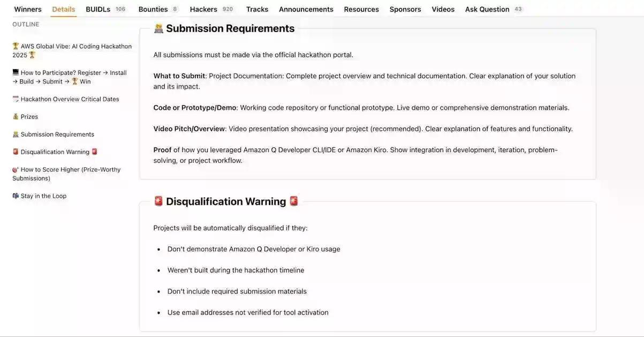
Task: Open How to Score Higher outline link
Action: point(66,174)
